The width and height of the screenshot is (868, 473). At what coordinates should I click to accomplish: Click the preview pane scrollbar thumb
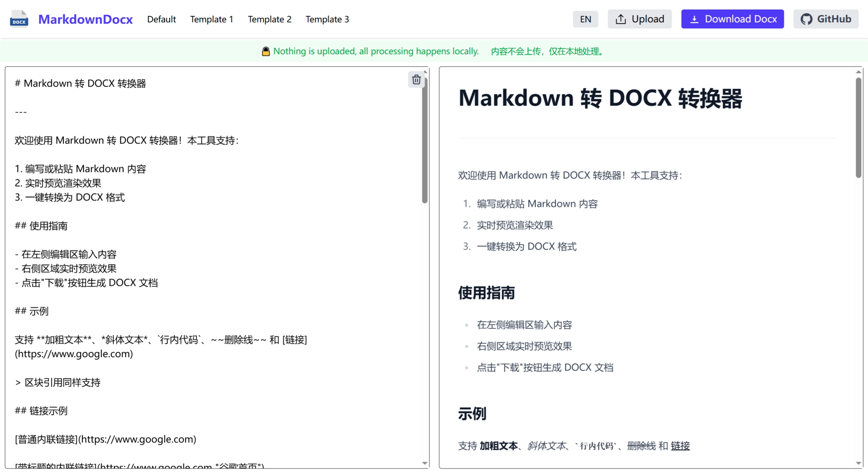point(858,128)
